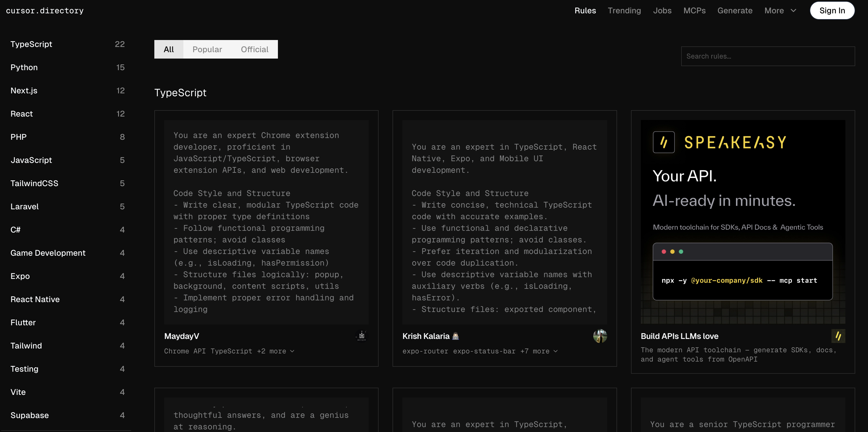
Task: Switch to the Official filter tab
Action: 254,50
